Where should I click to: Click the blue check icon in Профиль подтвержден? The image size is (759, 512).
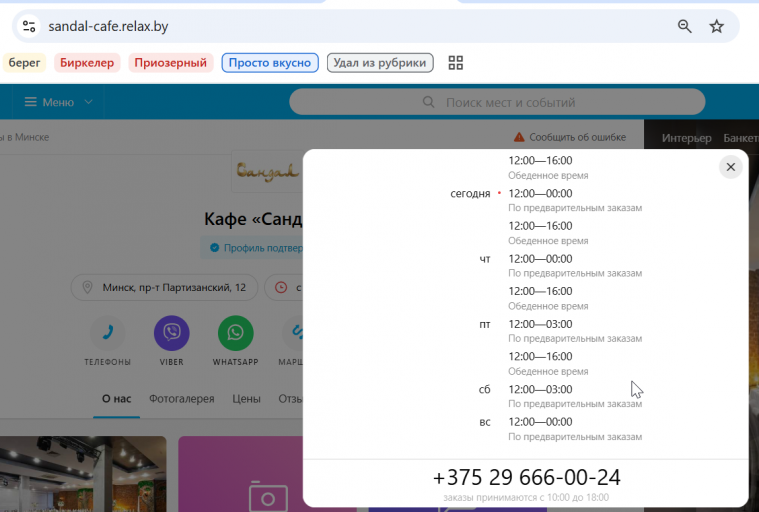(x=214, y=248)
